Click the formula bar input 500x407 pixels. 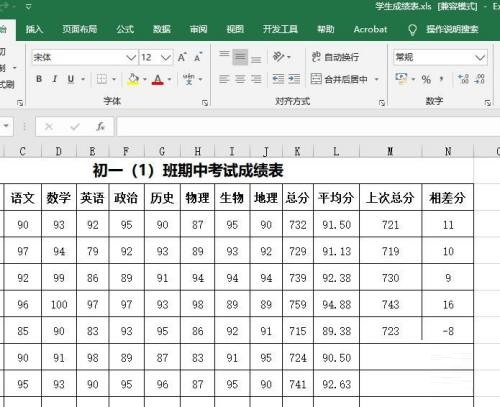tap(308, 126)
